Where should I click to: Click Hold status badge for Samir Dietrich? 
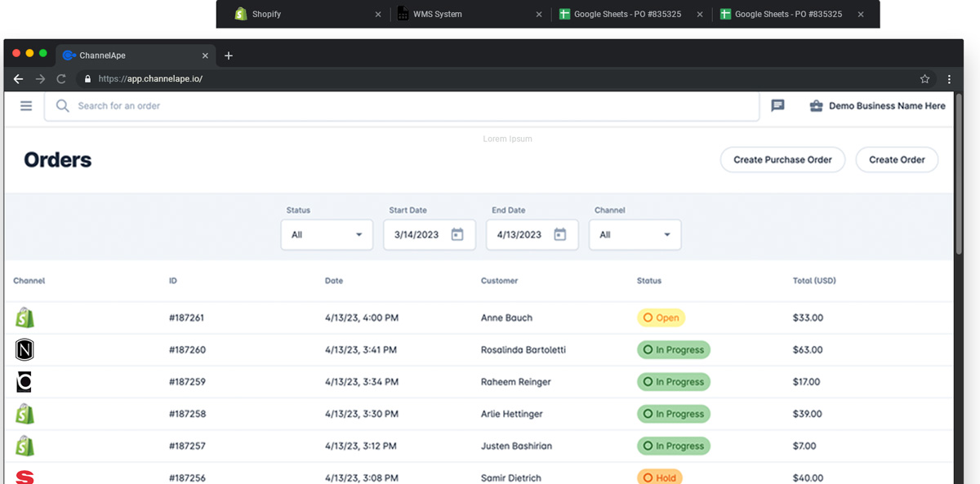coord(659,477)
